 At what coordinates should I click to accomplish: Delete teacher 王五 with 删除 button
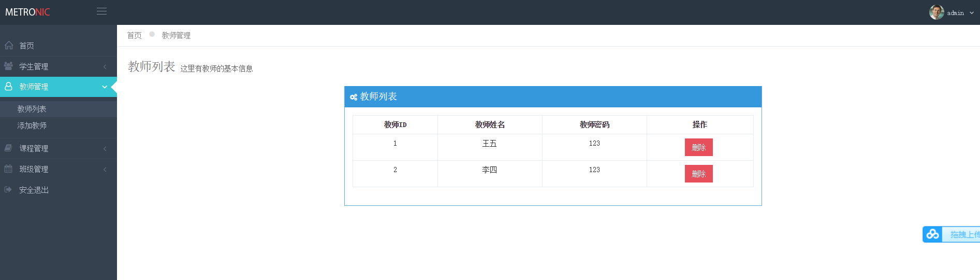698,147
